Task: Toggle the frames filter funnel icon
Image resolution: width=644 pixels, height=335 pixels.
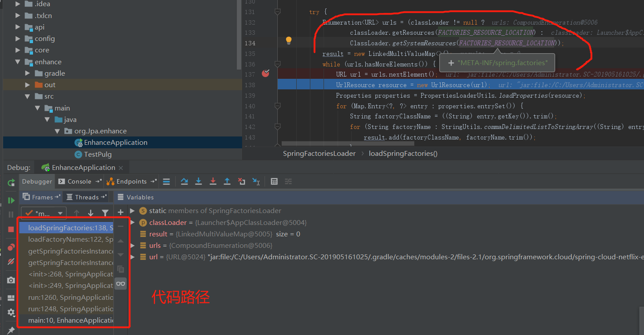Action: click(x=105, y=213)
